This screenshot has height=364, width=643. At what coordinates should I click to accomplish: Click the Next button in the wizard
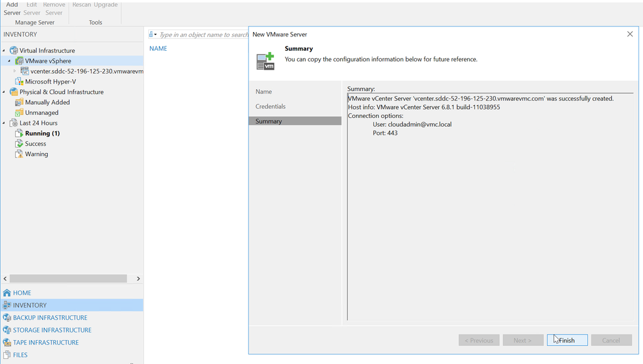(x=523, y=340)
